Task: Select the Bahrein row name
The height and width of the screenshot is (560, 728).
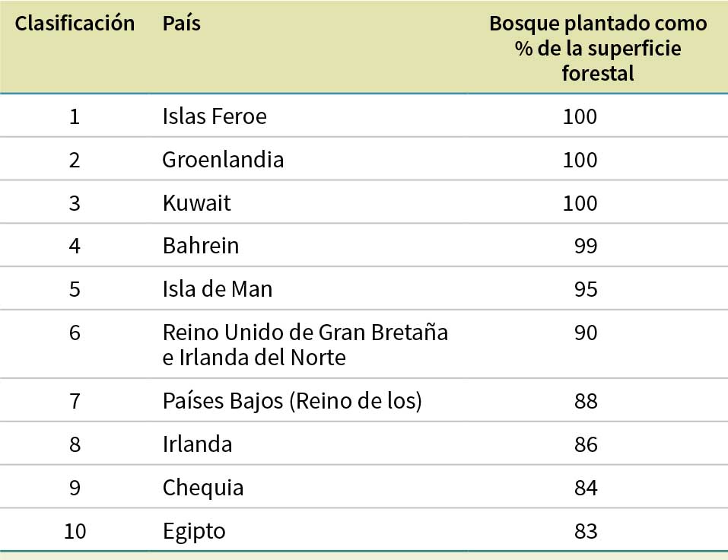Action: point(201,246)
